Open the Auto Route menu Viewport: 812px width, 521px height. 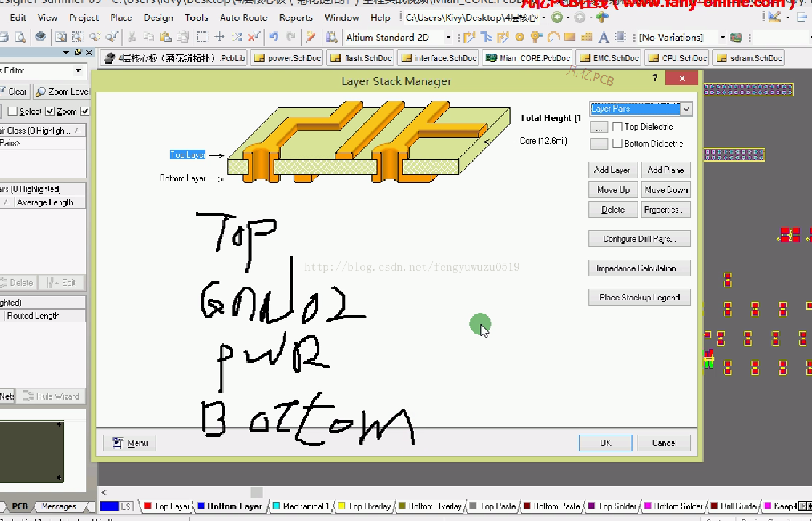pos(243,18)
